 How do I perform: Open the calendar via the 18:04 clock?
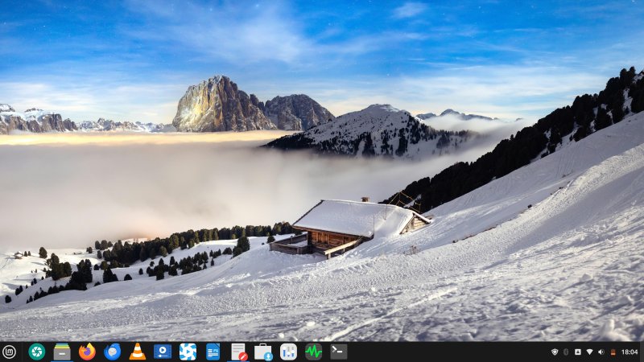pyautogui.click(x=630, y=352)
